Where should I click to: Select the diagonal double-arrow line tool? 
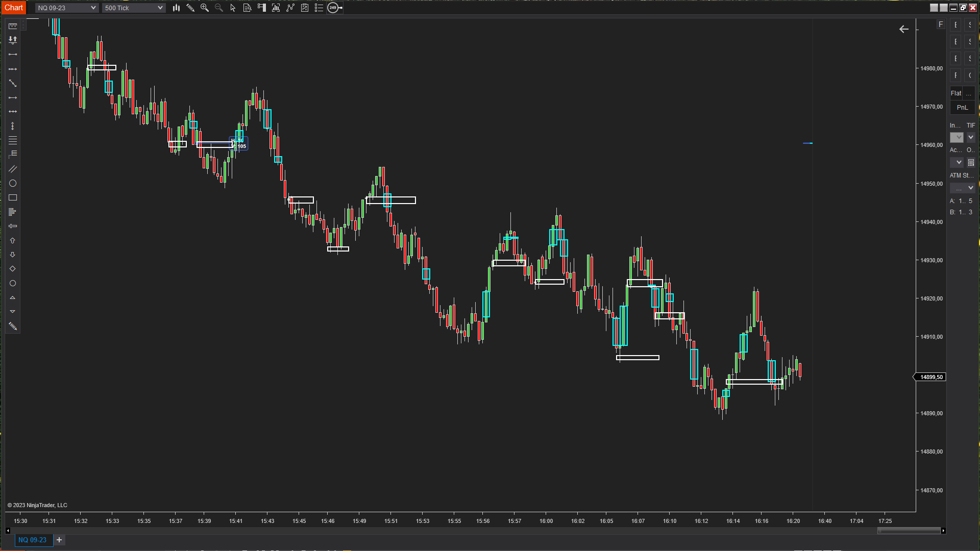[13, 83]
